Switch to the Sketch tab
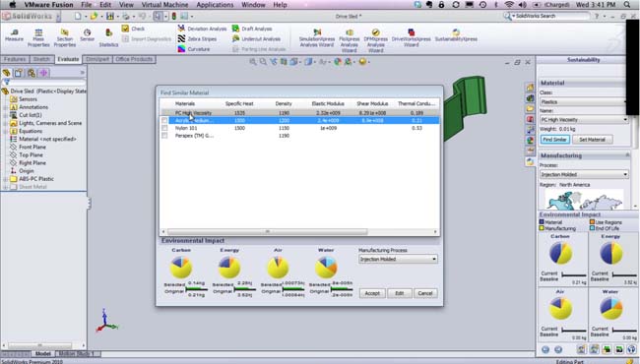 [x=41, y=59]
